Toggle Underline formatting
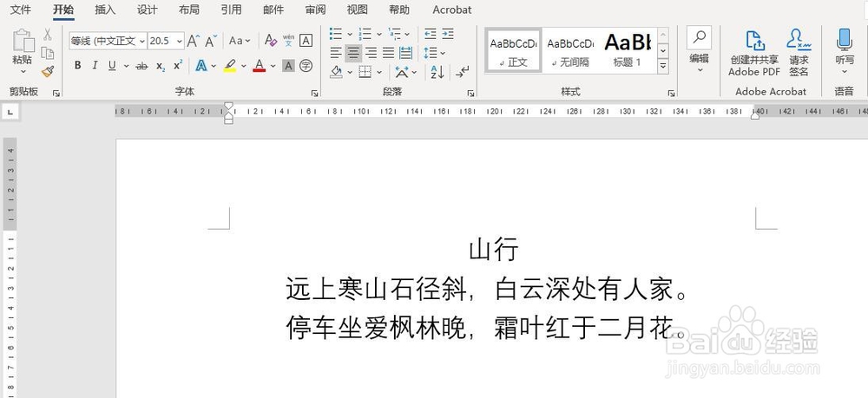868x398 pixels. pos(112,66)
